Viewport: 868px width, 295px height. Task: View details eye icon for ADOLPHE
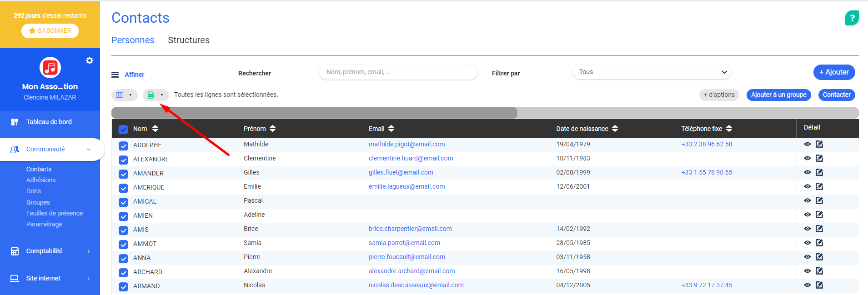[x=808, y=144]
